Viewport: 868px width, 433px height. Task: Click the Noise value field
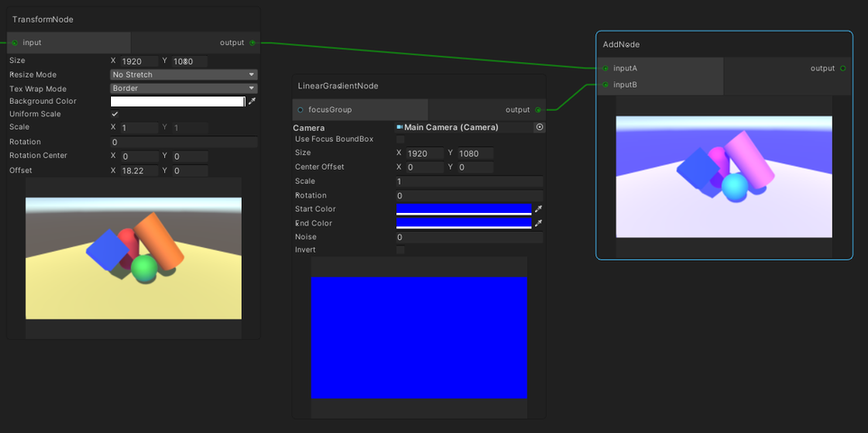(x=469, y=237)
